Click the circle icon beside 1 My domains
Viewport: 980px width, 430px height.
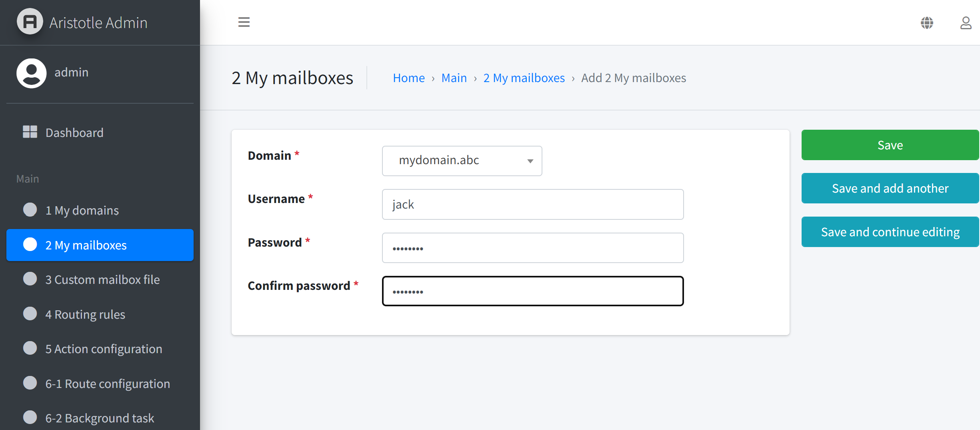coord(30,209)
